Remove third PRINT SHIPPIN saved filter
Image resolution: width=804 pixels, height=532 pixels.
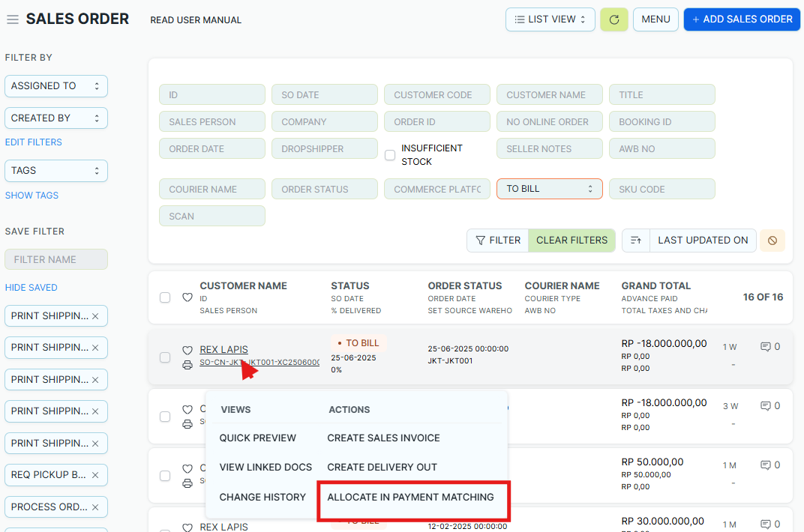95,380
